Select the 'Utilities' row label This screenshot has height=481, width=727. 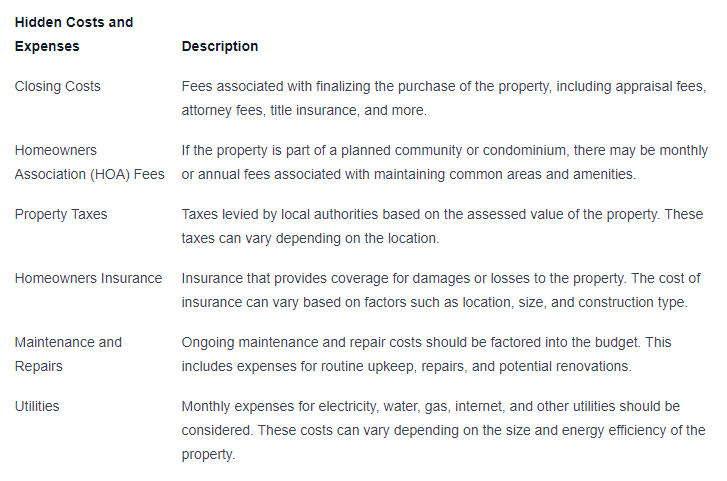(x=37, y=406)
